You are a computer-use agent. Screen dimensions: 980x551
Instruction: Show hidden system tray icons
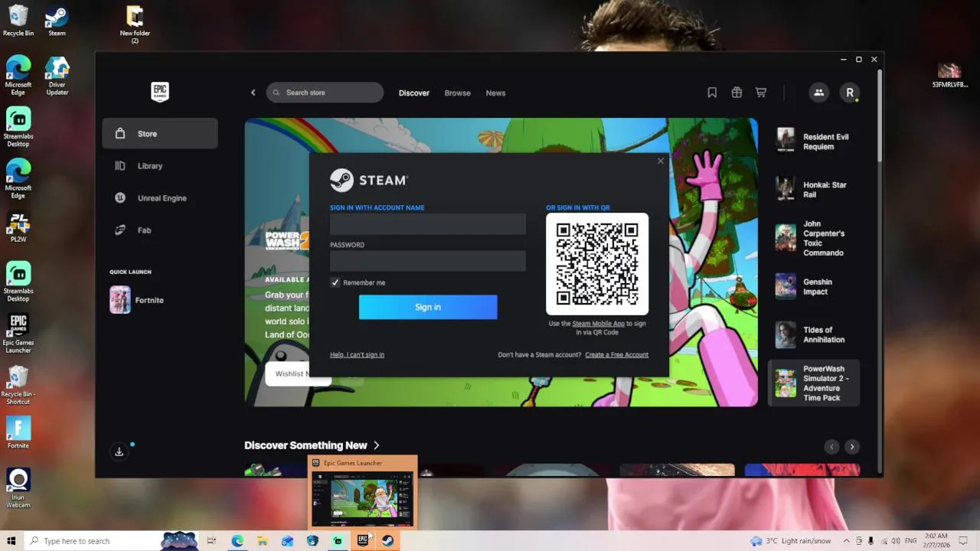[846, 541]
